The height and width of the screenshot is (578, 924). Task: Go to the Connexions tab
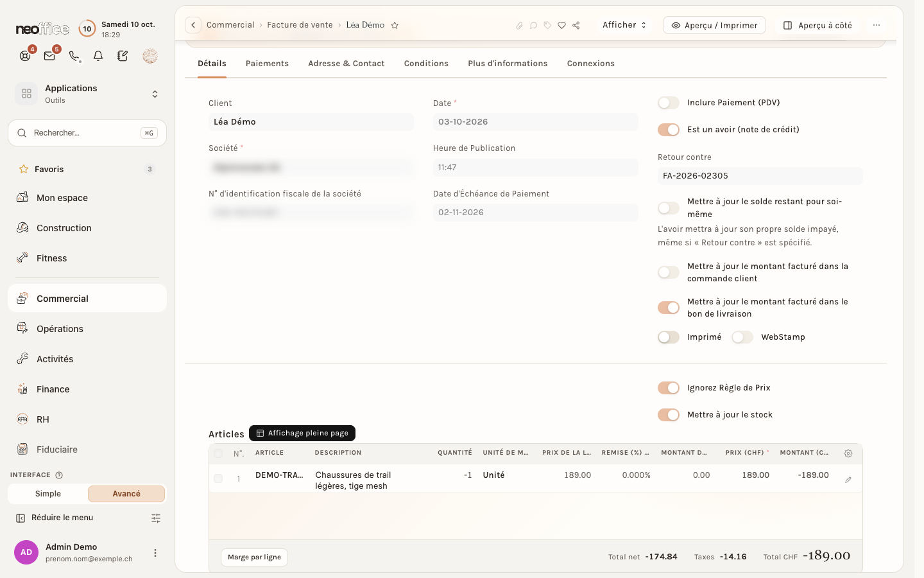(591, 64)
